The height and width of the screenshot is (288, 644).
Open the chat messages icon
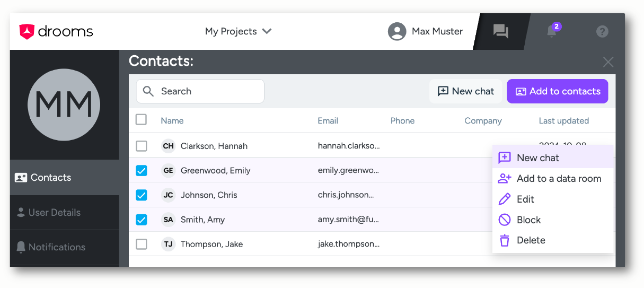(500, 31)
